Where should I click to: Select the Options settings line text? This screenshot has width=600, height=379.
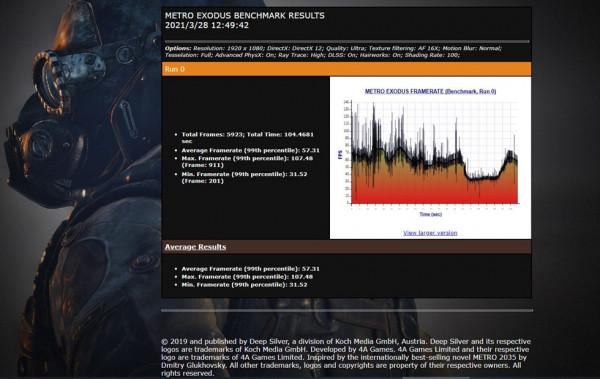(x=333, y=52)
